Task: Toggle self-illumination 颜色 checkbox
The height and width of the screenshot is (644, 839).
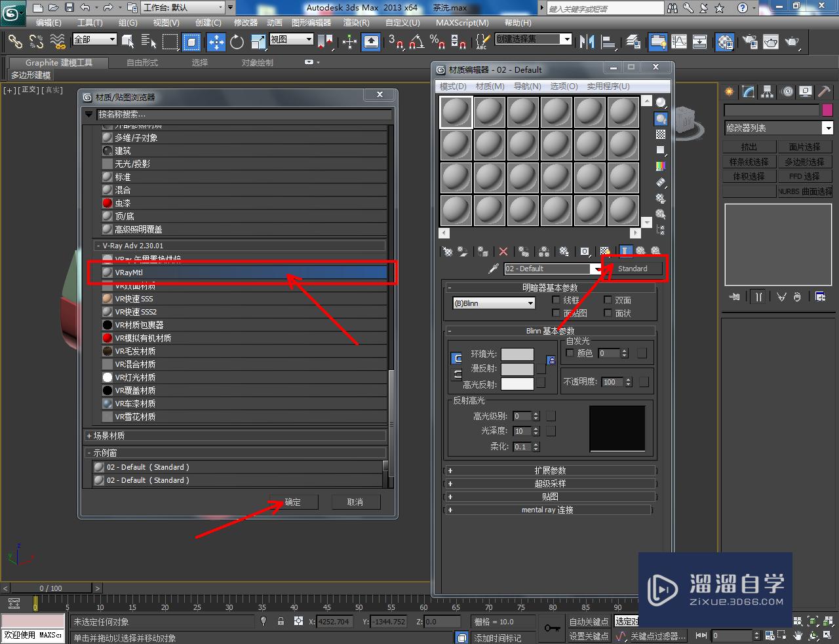Action: click(570, 353)
